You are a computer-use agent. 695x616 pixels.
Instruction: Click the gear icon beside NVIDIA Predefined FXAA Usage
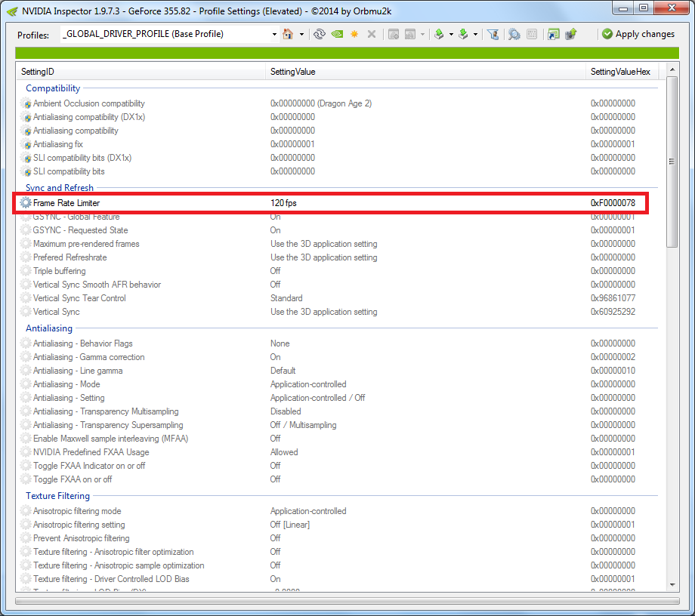(x=26, y=452)
